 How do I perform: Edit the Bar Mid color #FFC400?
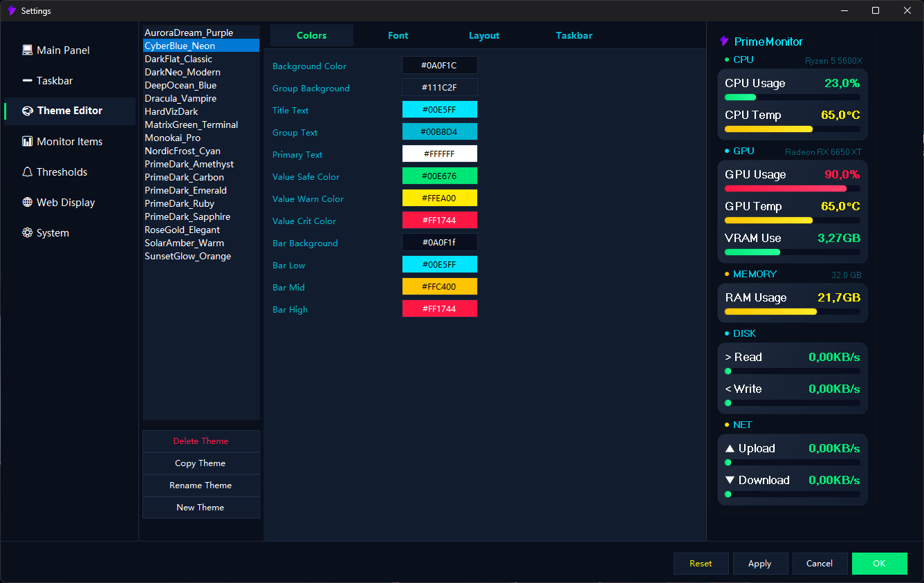439,287
